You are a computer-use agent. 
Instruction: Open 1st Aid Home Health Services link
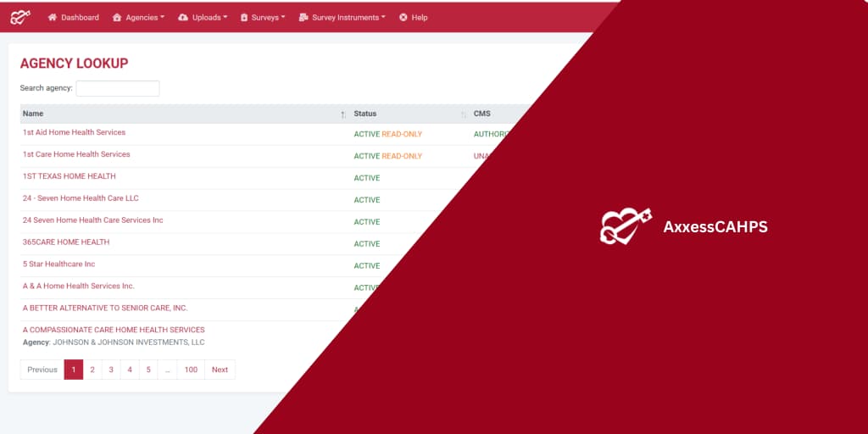(x=74, y=133)
